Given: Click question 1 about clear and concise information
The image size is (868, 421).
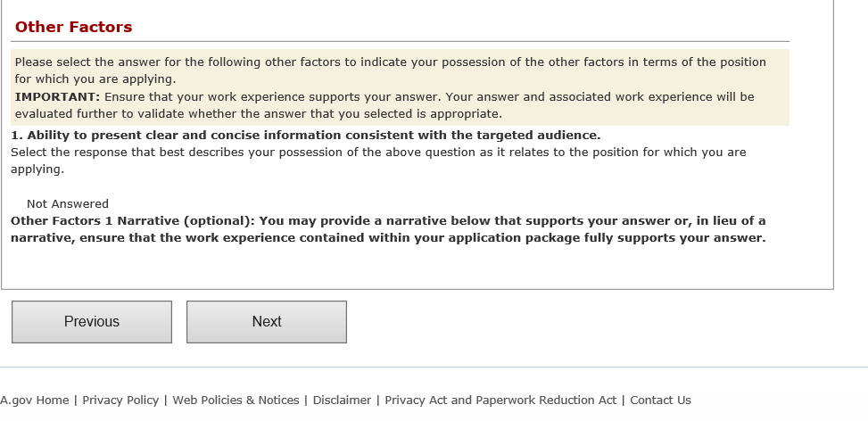Looking at the screenshot, I should tap(305, 136).
